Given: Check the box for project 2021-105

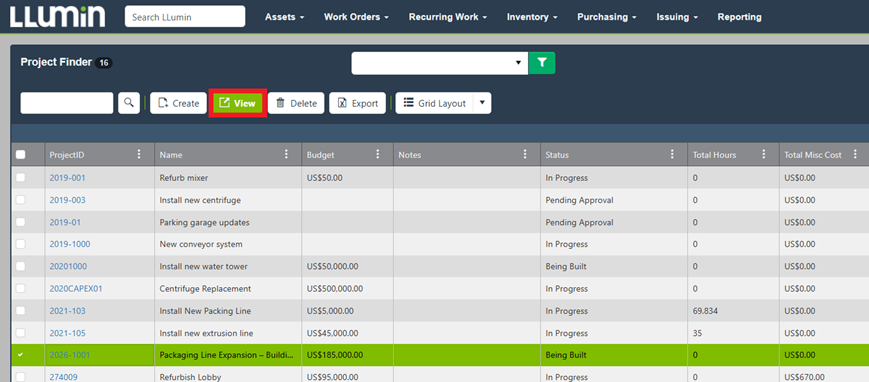Looking at the screenshot, I should (21, 333).
